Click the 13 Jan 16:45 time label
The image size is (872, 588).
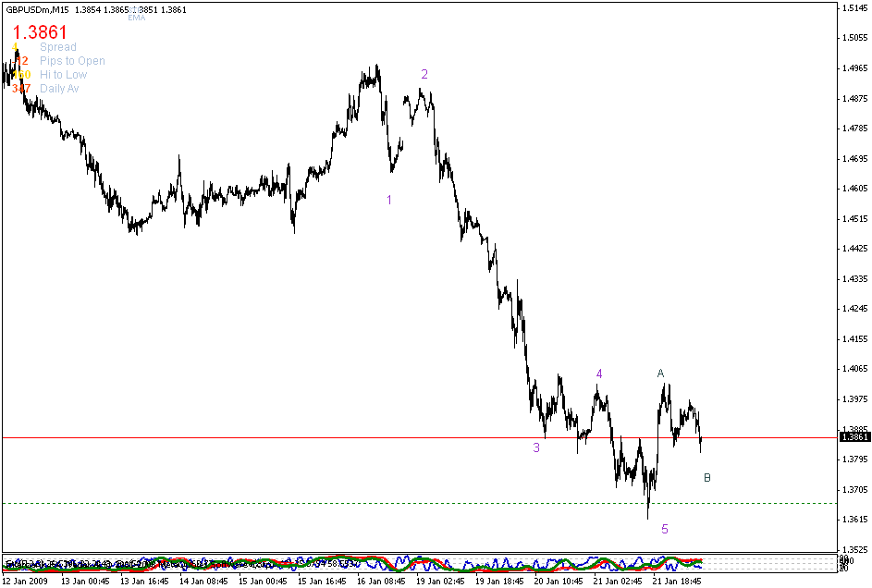[142, 582]
